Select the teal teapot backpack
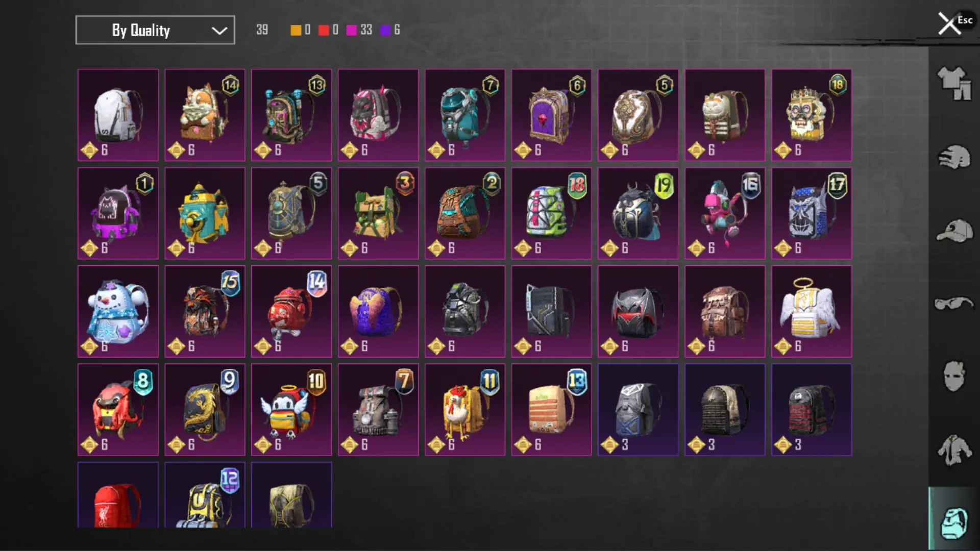Image resolution: width=980 pixels, height=551 pixels. pyautogui.click(x=205, y=213)
